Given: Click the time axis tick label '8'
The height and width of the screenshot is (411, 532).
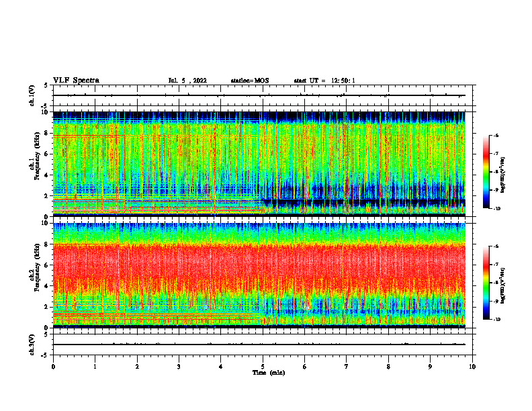Looking at the screenshot, I should (388, 367).
